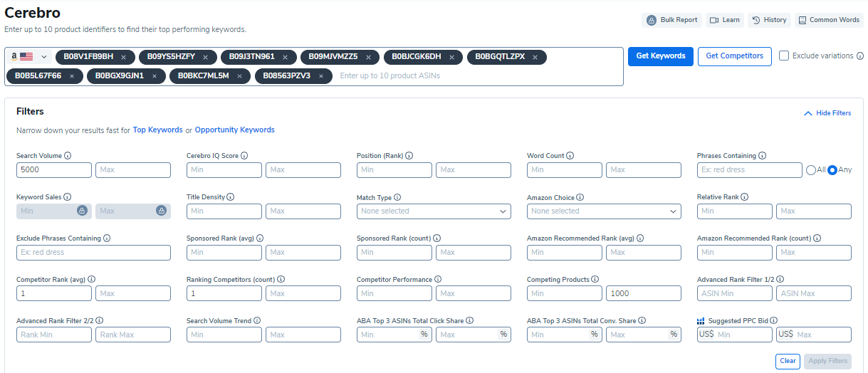
Task: Remove ASIN B08V1FB9BH tag
Action: pos(123,57)
